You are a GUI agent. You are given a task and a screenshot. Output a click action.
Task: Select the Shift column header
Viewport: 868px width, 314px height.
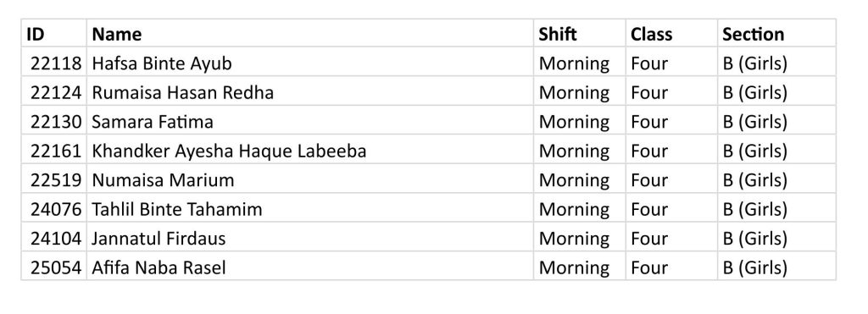[580, 33]
